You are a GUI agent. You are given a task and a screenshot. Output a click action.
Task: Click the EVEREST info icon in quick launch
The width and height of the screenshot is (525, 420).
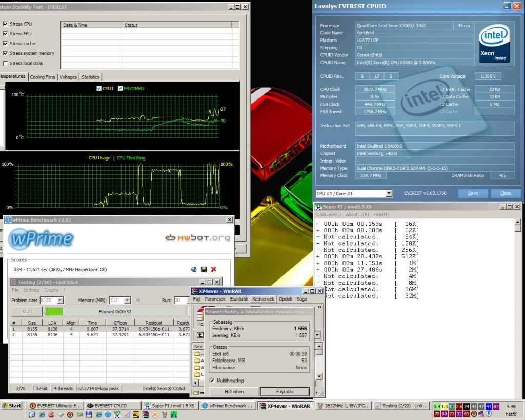[70, 415]
